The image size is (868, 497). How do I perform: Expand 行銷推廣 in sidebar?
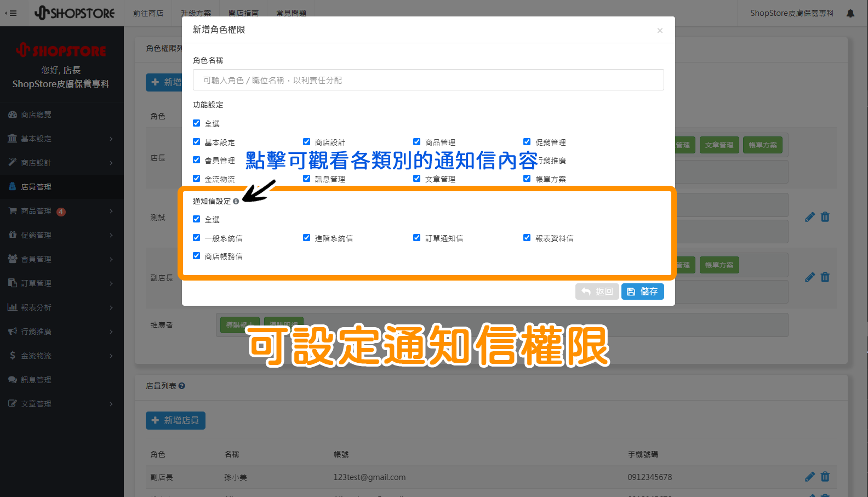pyautogui.click(x=62, y=332)
